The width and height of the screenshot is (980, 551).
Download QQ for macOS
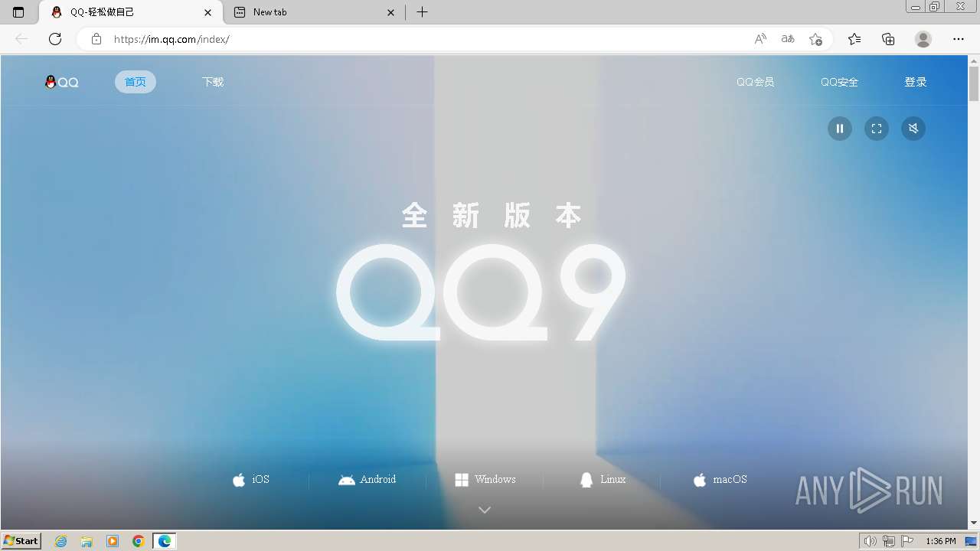coord(720,480)
